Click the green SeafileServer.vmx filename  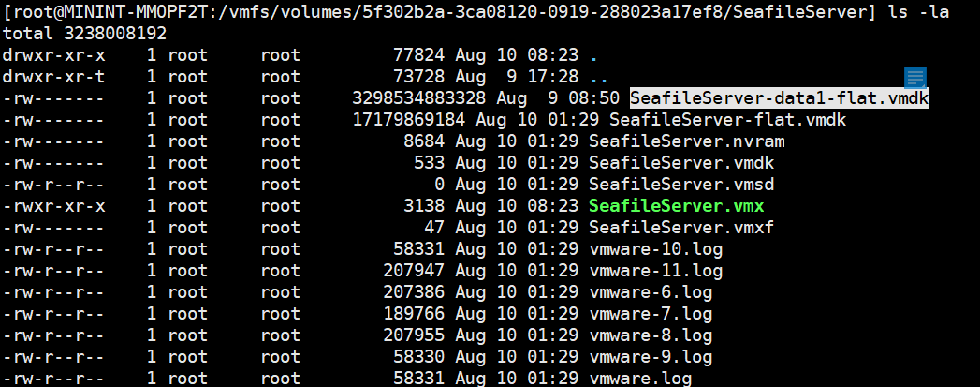pyautogui.click(x=677, y=206)
